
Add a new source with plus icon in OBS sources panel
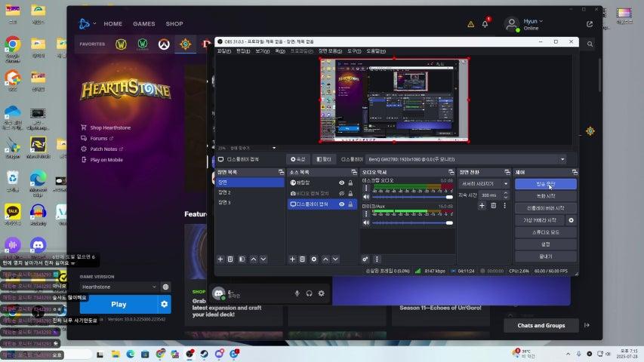[x=292, y=259]
